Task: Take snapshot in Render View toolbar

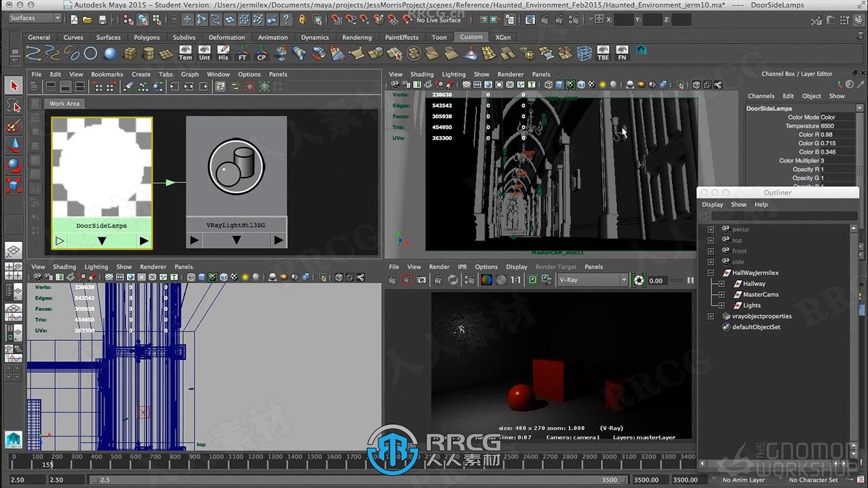Action: point(422,280)
